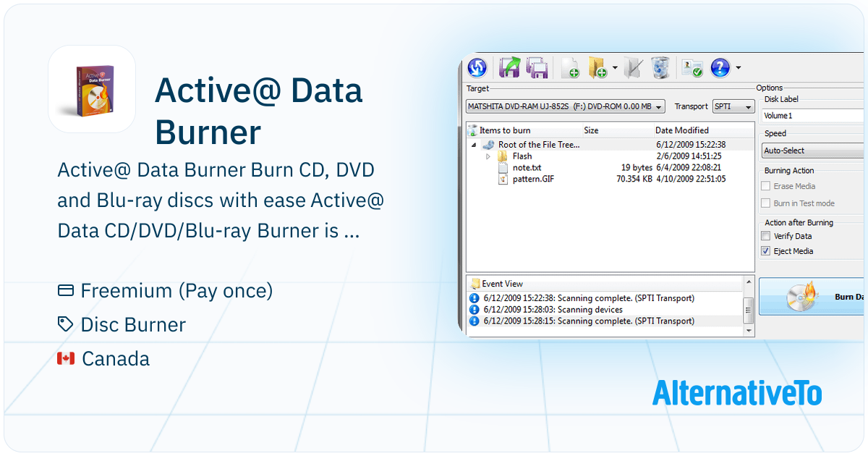Expand the Flash folder triangle
Screen dimensions: 868x456
(x=488, y=156)
